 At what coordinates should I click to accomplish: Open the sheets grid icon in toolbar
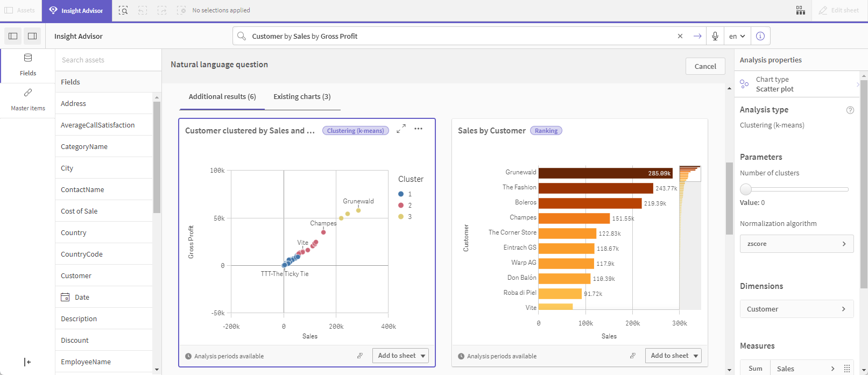[800, 10]
